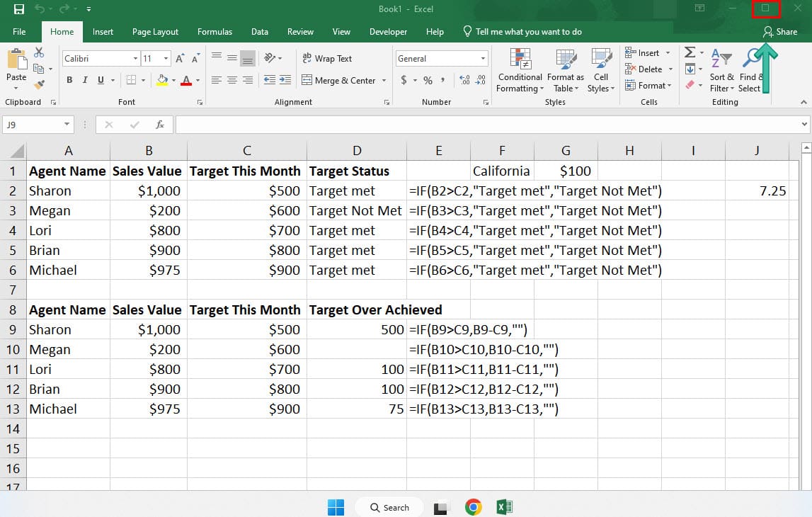
Task: Set middle vertical alignment
Action: pyautogui.click(x=232, y=57)
